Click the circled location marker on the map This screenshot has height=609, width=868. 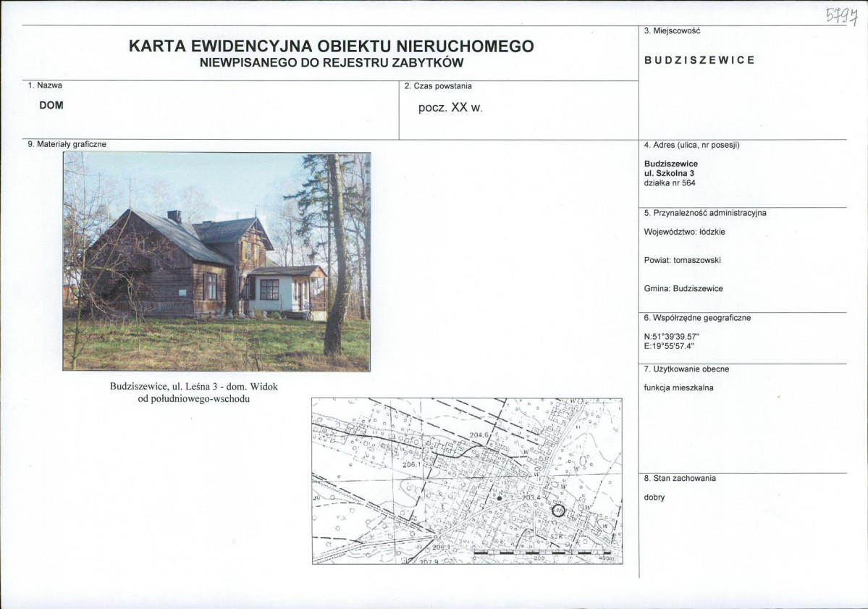tap(559, 511)
